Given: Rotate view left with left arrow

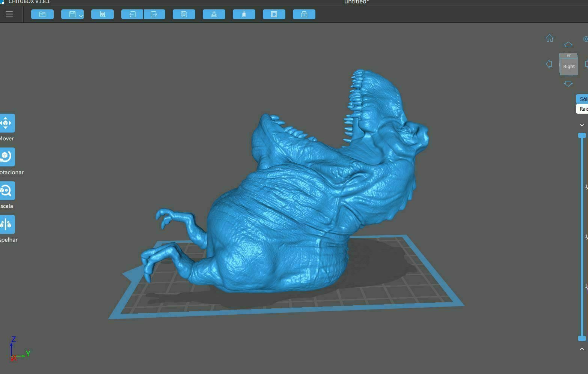Looking at the screenshot, I should (549, 64).
